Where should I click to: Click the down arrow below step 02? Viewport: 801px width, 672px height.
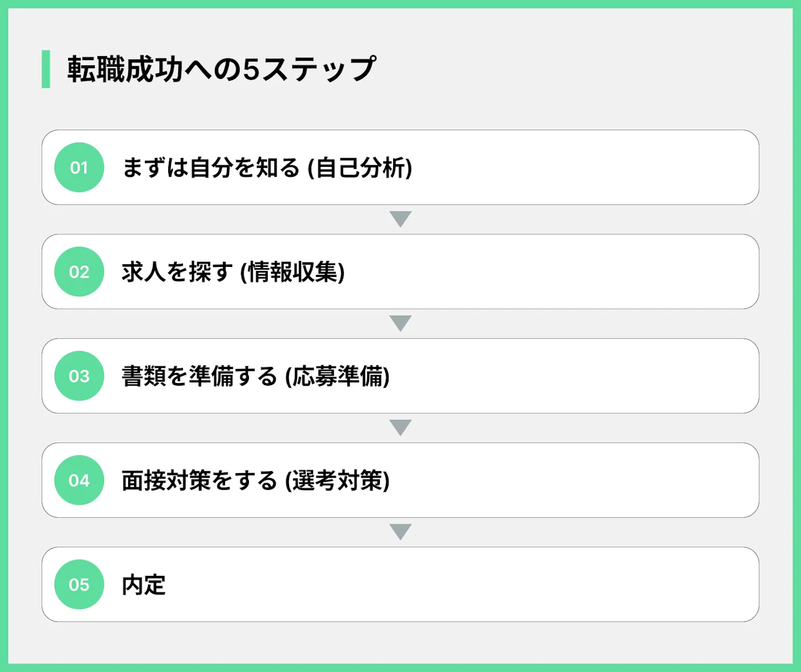[x=400, y=324]
